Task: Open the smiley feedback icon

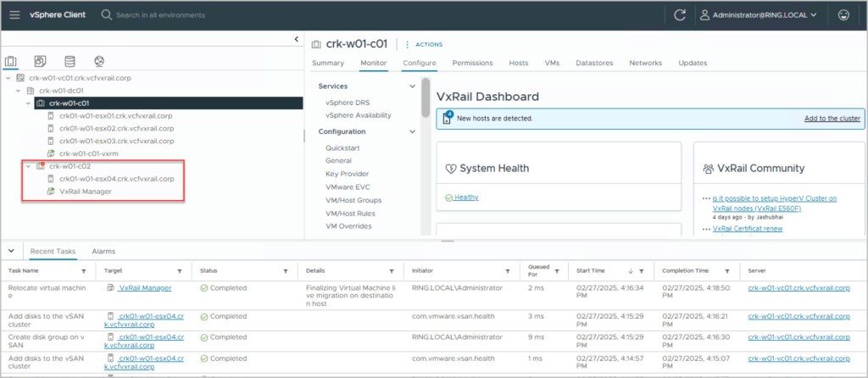Action: click(843, 14)
